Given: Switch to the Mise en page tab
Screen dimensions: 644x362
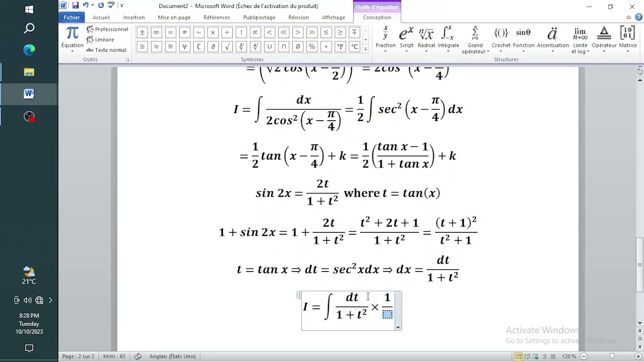Looking at the screenshot, I should coord(174,17).
